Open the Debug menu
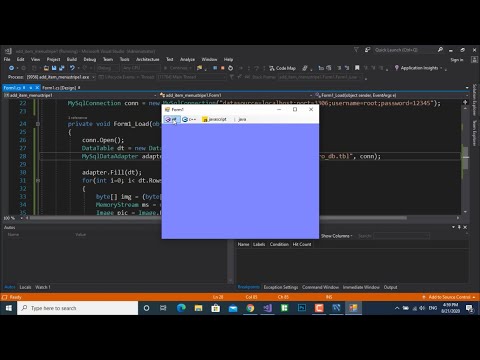Screen dimensions: 480x360 tap(89, 59)
